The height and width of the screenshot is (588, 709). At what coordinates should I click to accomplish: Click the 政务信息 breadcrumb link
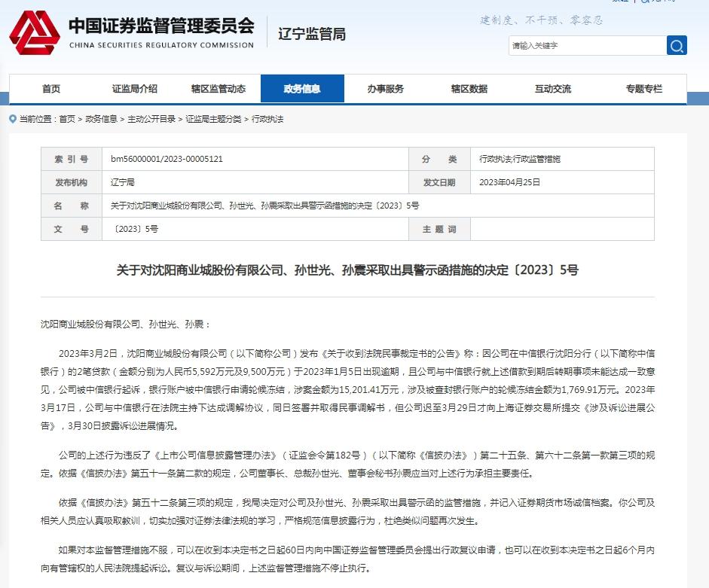(101, 119)
